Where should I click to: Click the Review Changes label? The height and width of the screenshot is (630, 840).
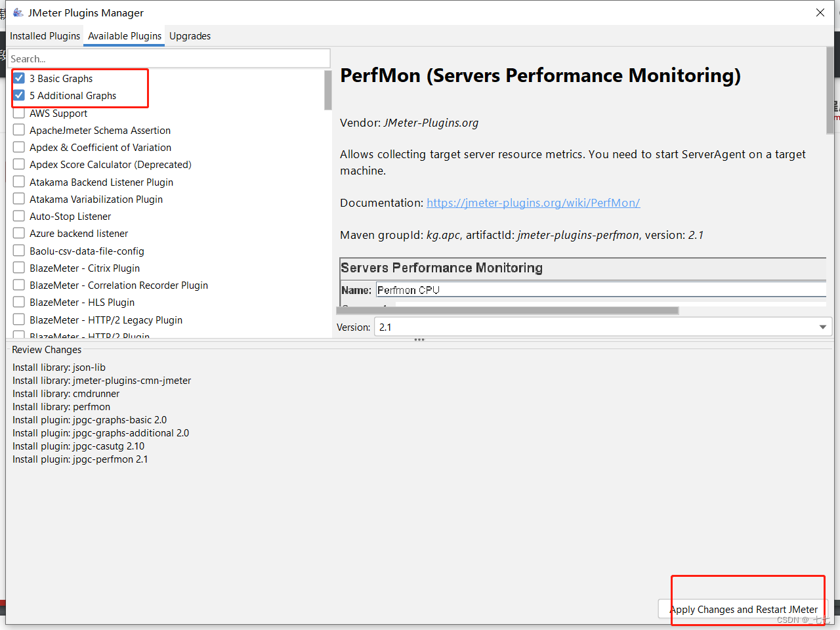47,350
